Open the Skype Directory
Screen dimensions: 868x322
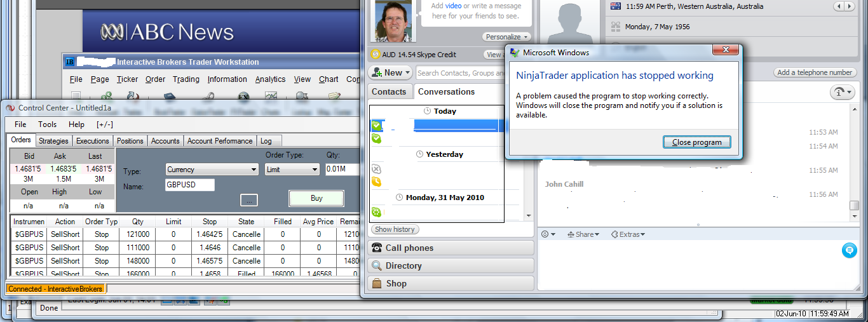(x=451, y=265)
